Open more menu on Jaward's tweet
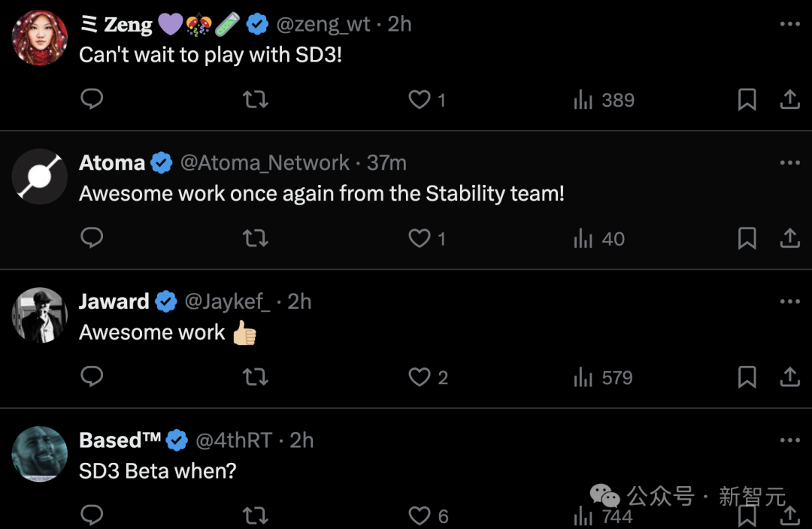The width and height of the screenshot is (812, 529). [789, 301]
